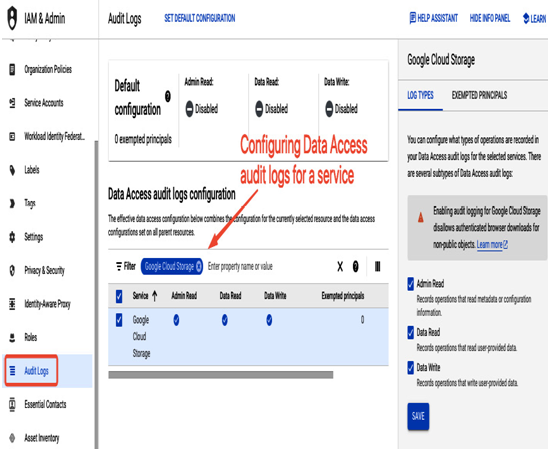Viewport: 554px width, 458px height.
Task: Click the Save button
Action: pyautogui.click(x=418, y=416)
